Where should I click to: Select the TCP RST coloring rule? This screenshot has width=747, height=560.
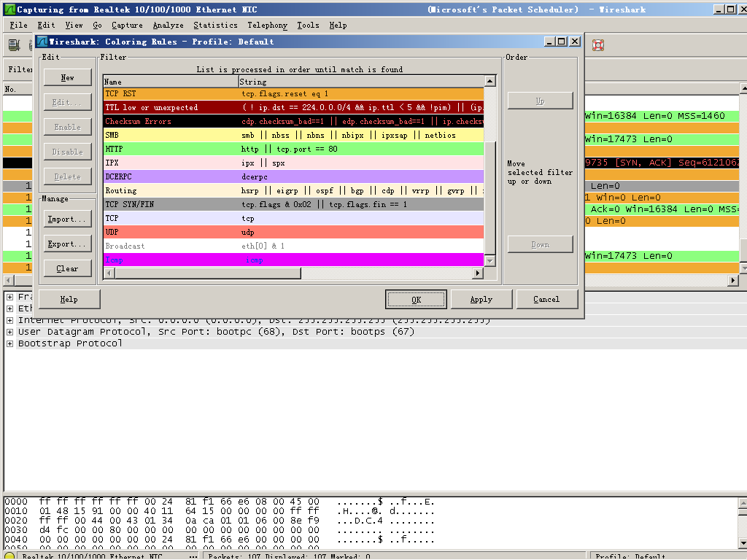point(294,94)
